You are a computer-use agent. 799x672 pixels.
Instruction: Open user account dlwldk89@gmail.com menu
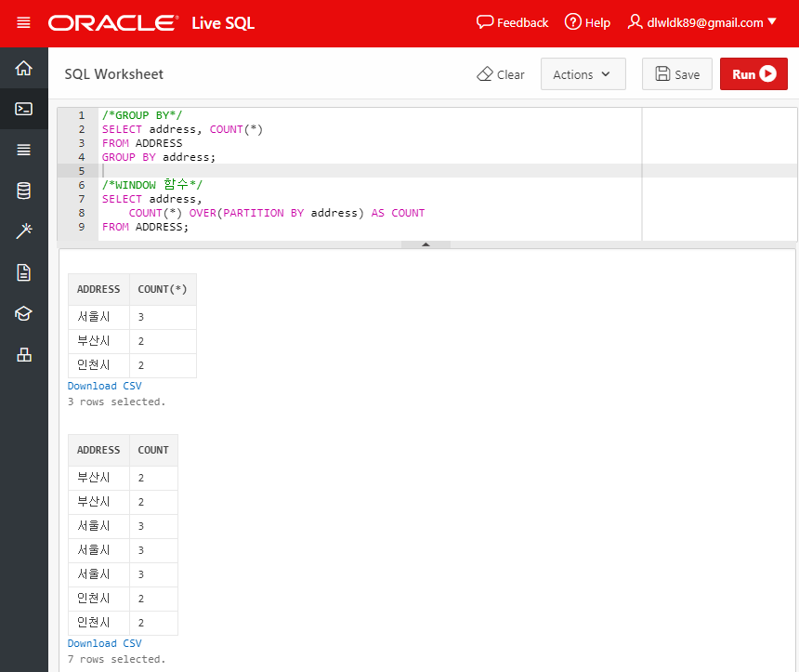coord(701,22)
